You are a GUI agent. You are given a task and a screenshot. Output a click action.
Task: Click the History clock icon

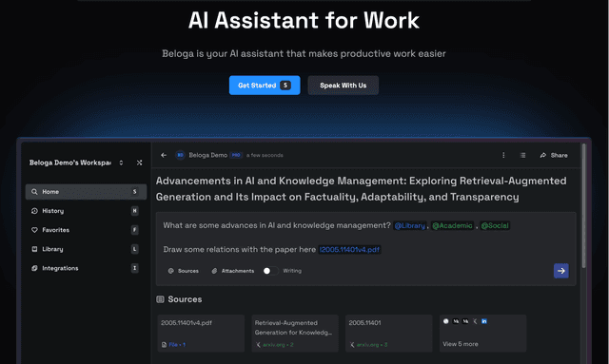pos(34,211)
